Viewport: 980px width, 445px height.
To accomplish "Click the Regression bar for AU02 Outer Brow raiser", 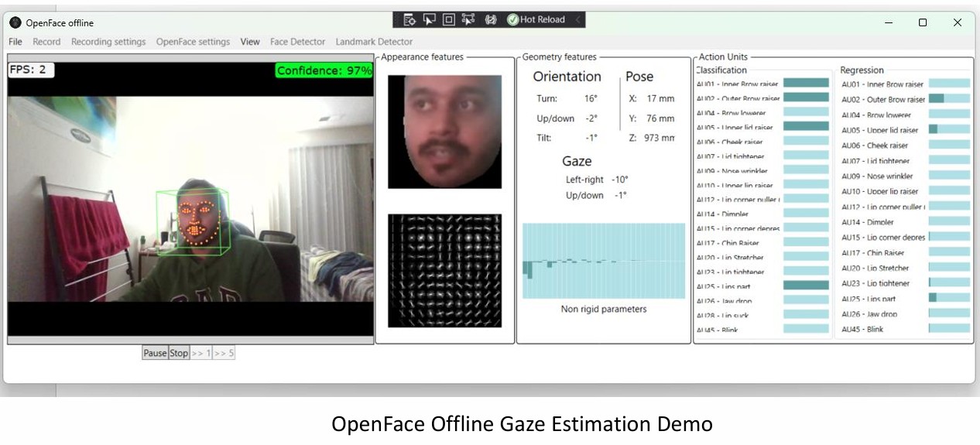I will pos(949,99).
